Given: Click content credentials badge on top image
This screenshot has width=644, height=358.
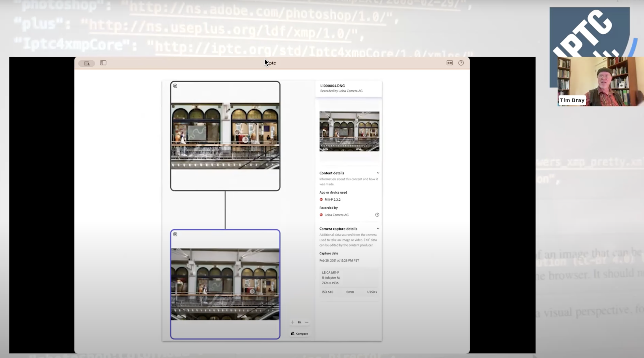Looking at the screenshot, I should tap(175, 86).
